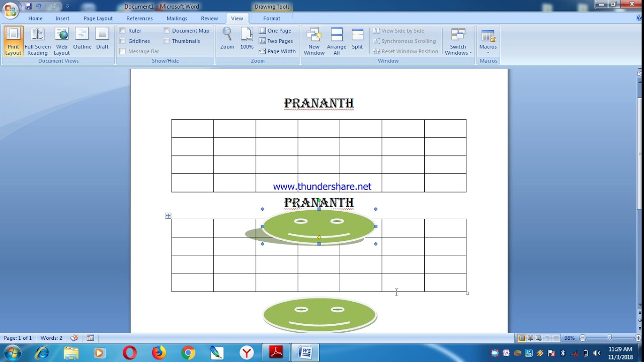Show Two Pages zoom
The width and height of the screenshot is (644, 362).
[x=276, y=41]
